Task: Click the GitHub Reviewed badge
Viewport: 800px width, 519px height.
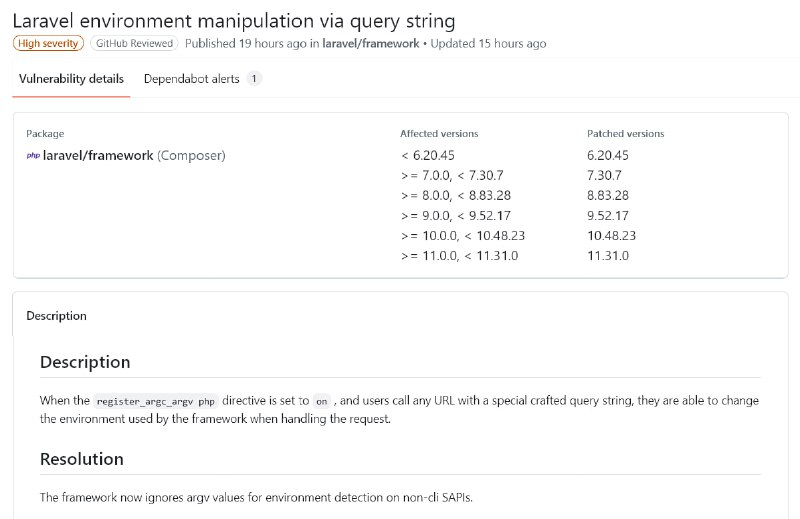Action: [134, 43]
